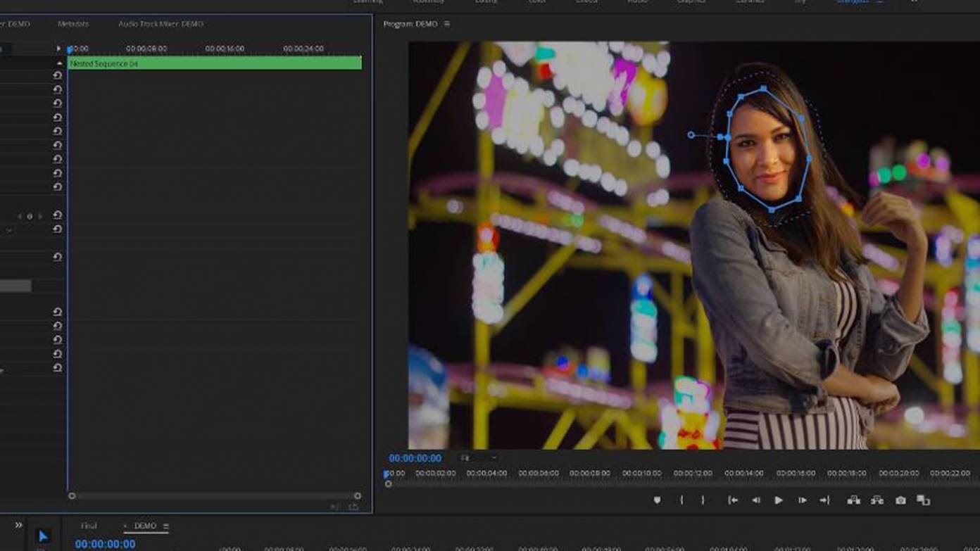Open the DEMO sequence tab panel menu

165,525
